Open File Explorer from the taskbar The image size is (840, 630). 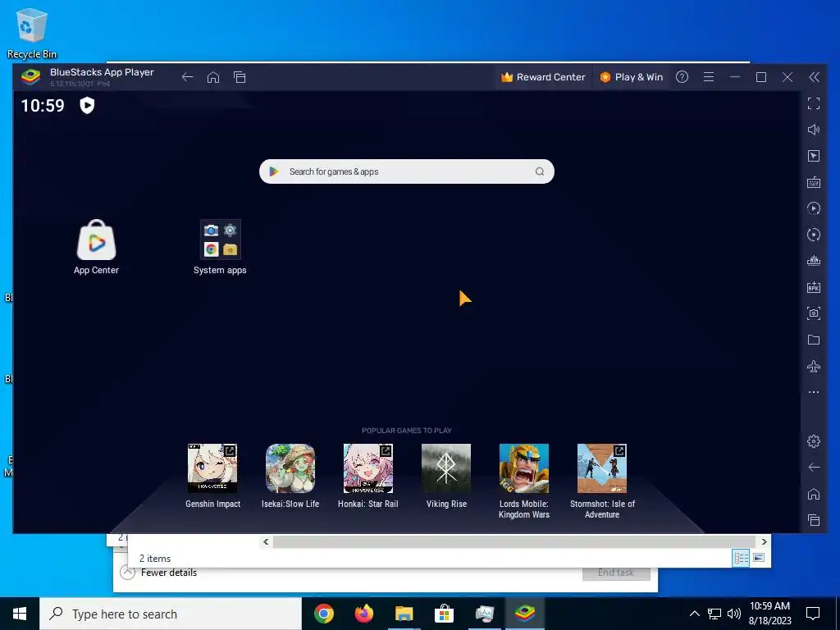[404, 614]
